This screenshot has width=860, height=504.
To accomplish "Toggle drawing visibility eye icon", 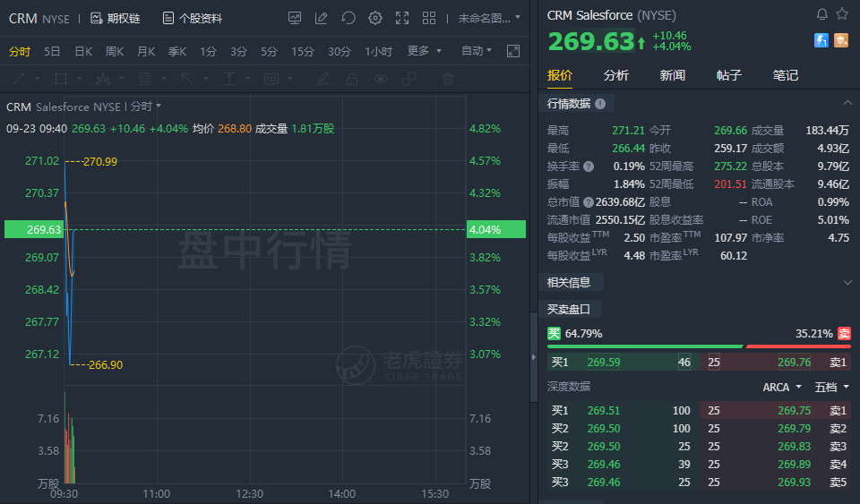I will pos(381,79).
